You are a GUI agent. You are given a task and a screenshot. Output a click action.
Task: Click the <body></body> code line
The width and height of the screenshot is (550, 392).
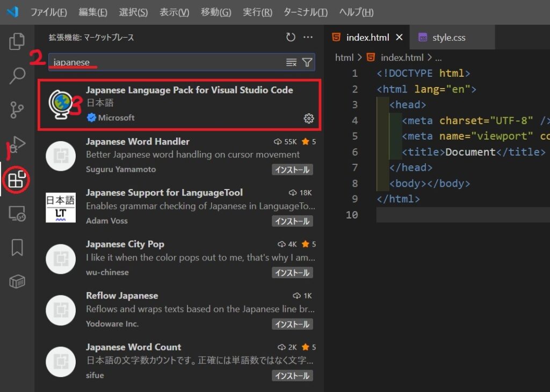(430, 183)
